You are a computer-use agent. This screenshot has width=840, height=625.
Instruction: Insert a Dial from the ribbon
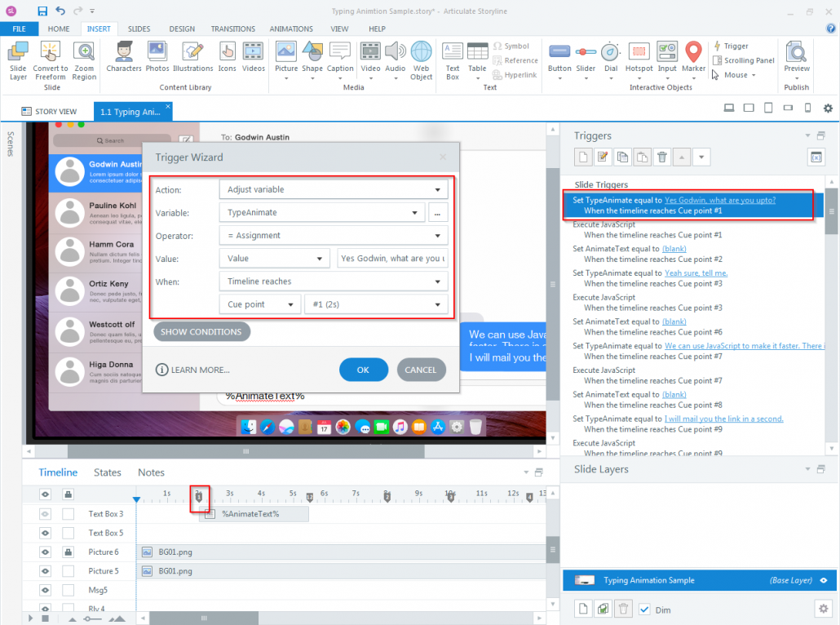[610, 58]
